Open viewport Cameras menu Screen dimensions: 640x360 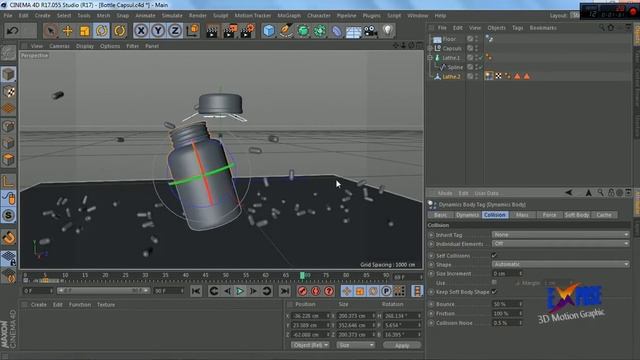(x=59, y=46)
